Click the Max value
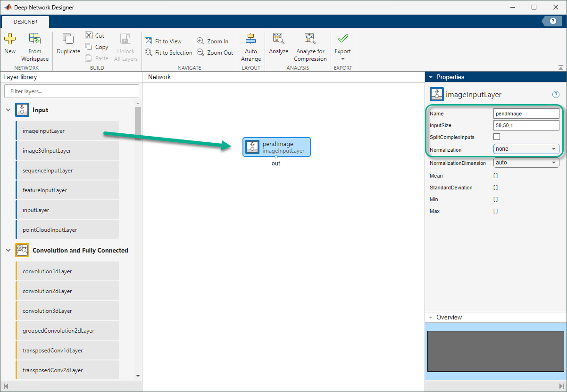 tap(495, 211)
